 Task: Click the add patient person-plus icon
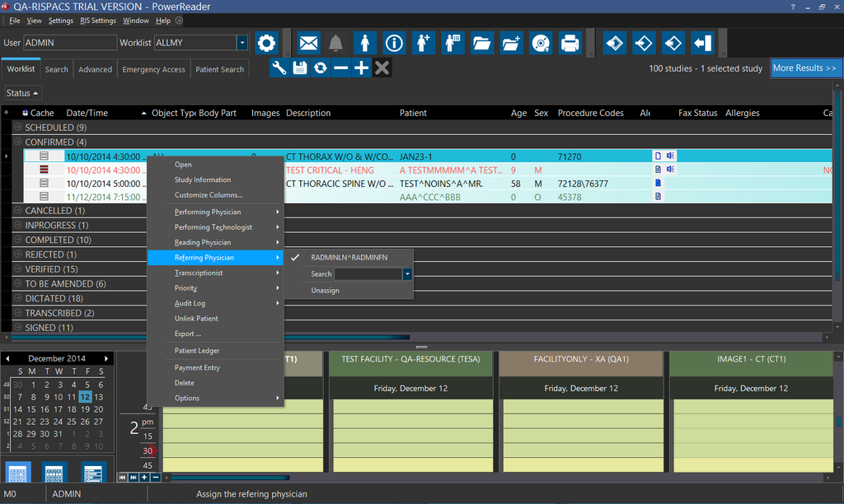[424, 43]
